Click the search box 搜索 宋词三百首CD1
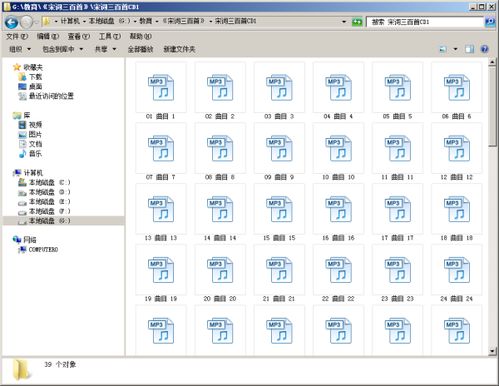 [x=425, y=22]
